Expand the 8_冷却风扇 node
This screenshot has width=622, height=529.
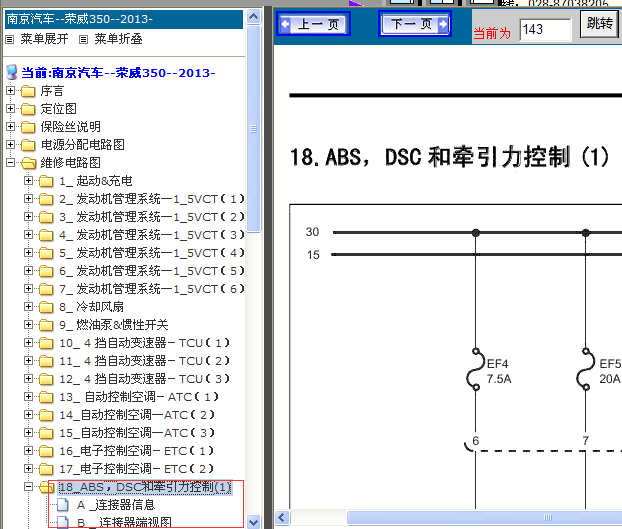(28, 307)
